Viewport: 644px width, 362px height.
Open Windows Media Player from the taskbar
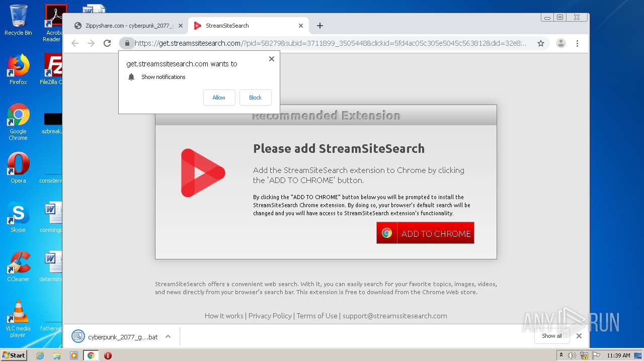point(74,355)
